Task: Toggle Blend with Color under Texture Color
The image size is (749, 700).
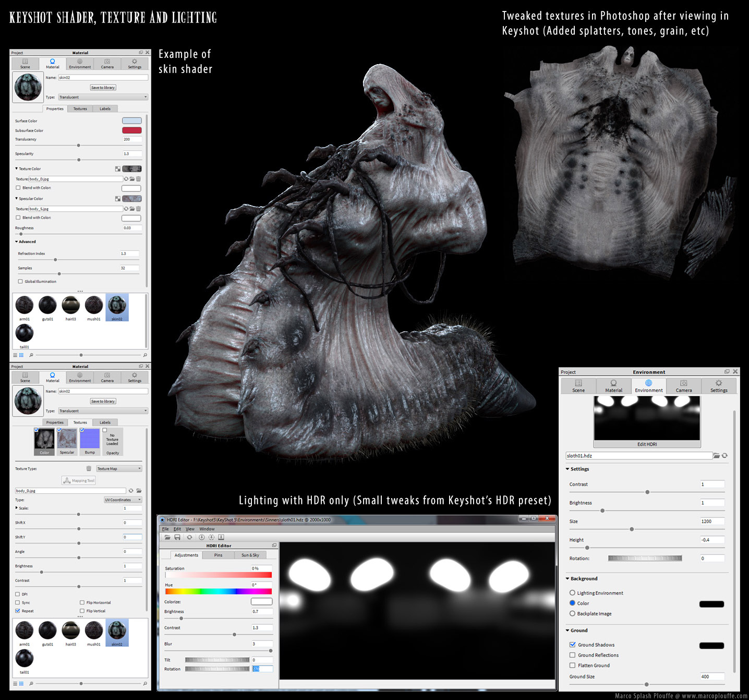Action: point(18,188)
